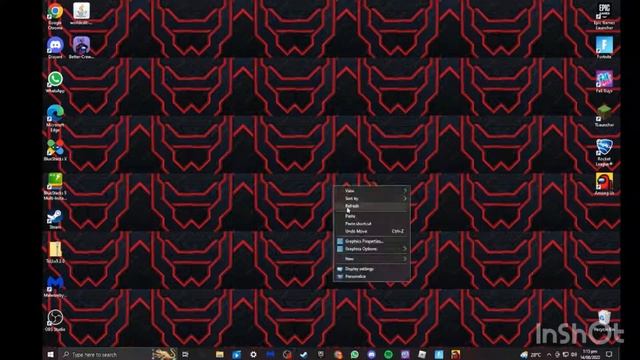The width and height of the screenshot is (640, 360).
Task: Open the Among Us desktop shortcut
Action: (604, 184)
